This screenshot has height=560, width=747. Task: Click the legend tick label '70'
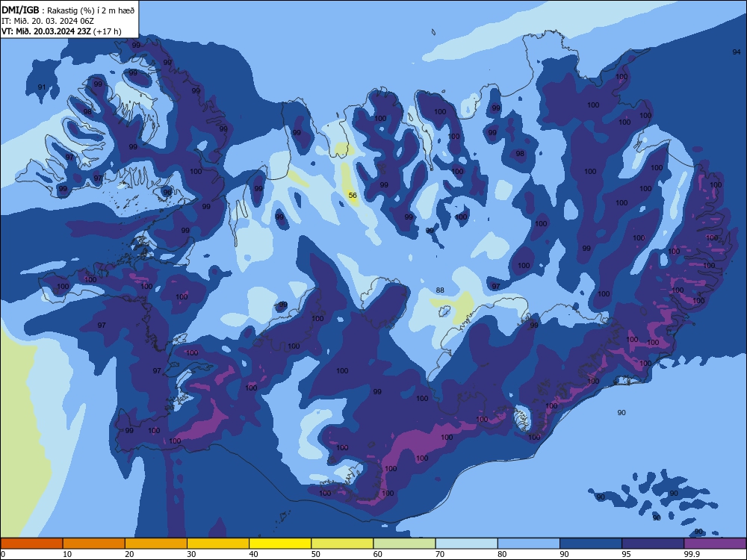[x=440, y=554]
